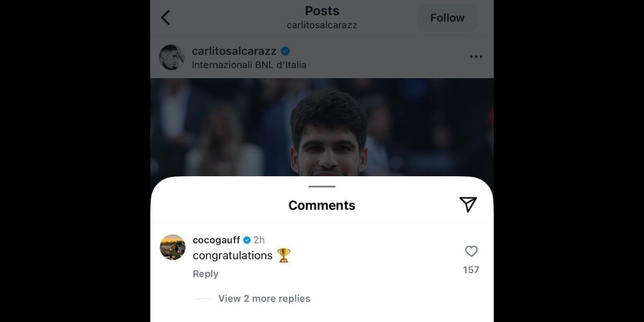Tap the comments sheet drag handle

point(322,187)
